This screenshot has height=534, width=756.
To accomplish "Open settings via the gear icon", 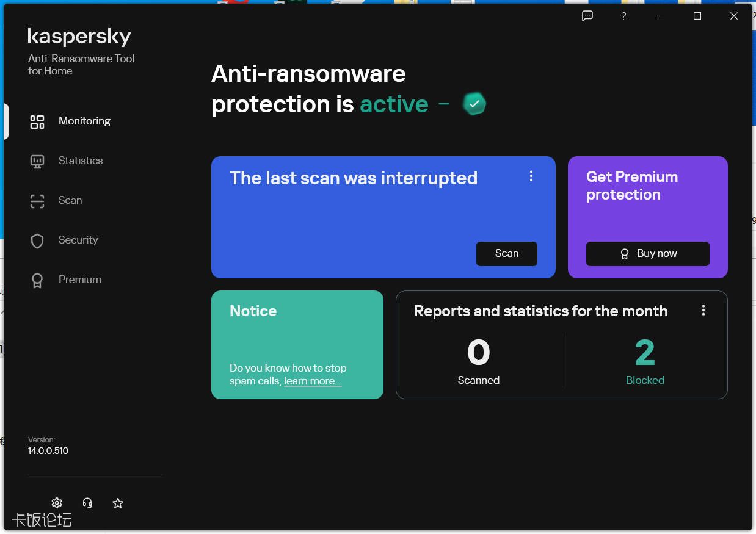I will (57, 503).
